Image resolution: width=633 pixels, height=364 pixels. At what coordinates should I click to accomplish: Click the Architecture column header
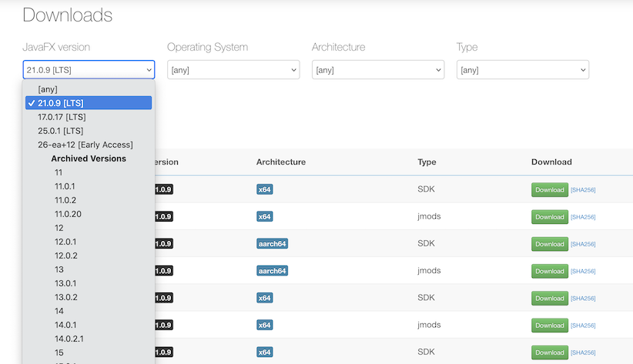(x=280, y=162)
